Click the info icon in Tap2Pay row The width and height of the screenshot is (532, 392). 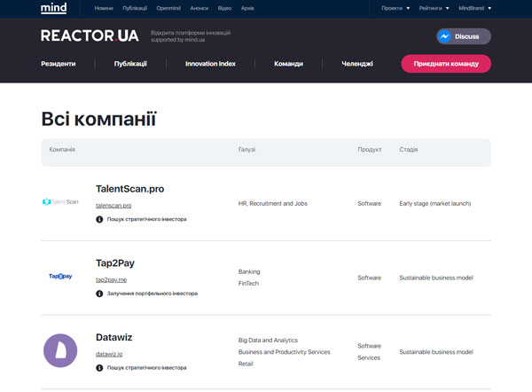99,294
